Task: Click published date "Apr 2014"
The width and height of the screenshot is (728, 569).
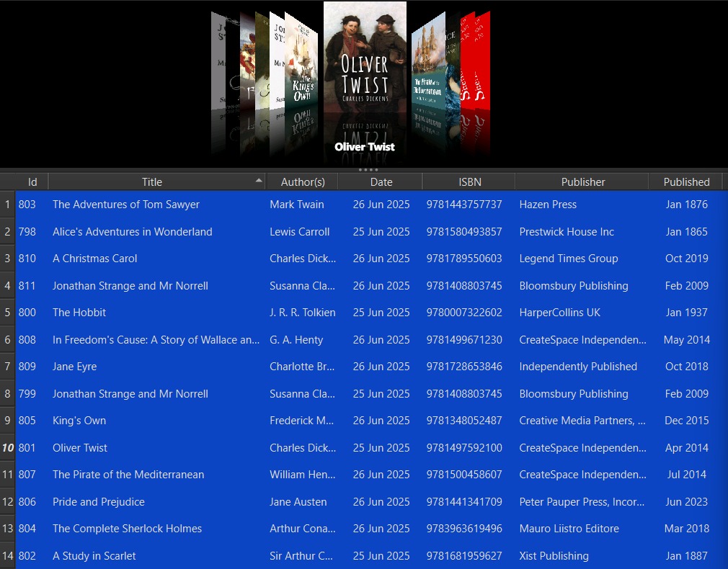Action: pos(687,448)
